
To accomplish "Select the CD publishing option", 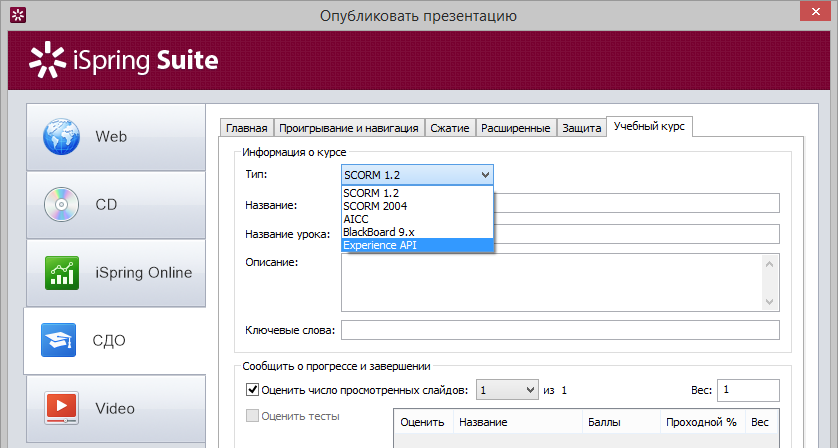I will [116, 205].
